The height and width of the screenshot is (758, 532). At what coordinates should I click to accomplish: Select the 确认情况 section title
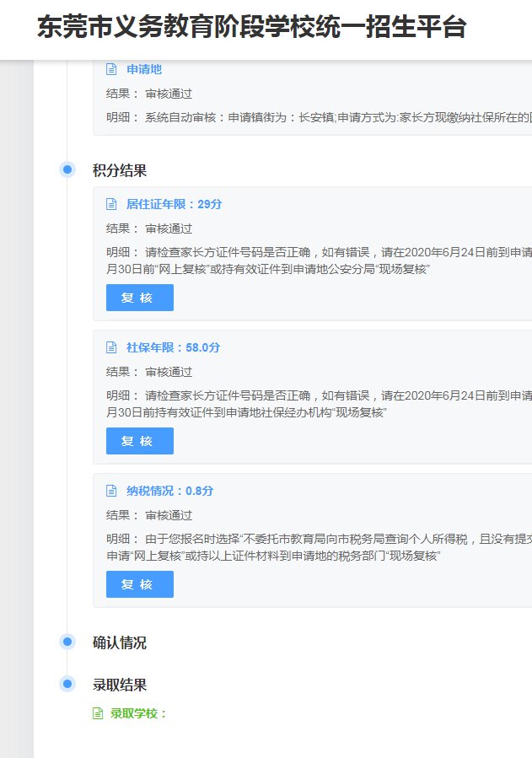point(120,642)
